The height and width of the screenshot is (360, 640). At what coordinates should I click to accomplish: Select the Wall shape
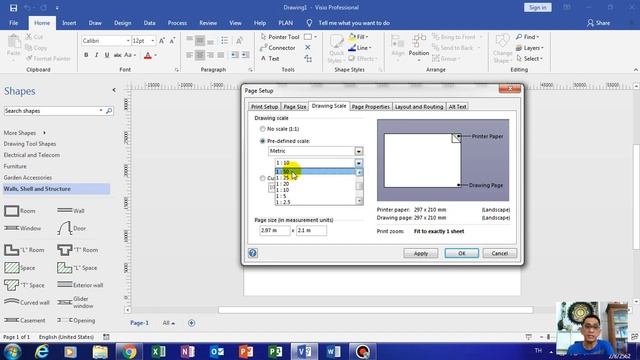[x=71, y=211]
